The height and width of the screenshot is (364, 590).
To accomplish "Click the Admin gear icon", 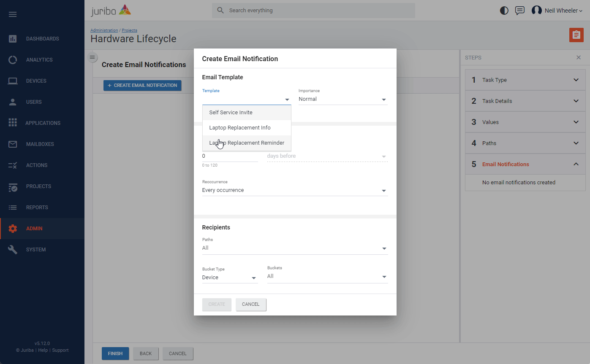I will pyautogui.click(x=13, y=229).
